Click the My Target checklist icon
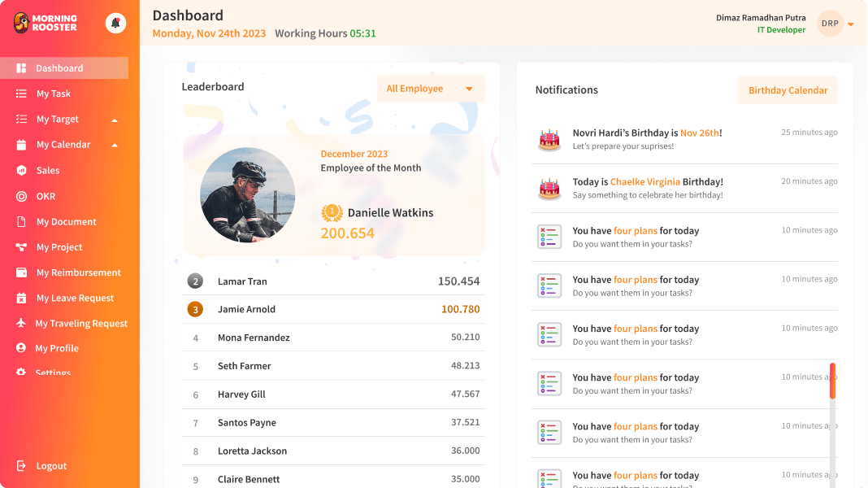Screen dimensions: 868x488 pyautogui.click(x=22, y=119)
